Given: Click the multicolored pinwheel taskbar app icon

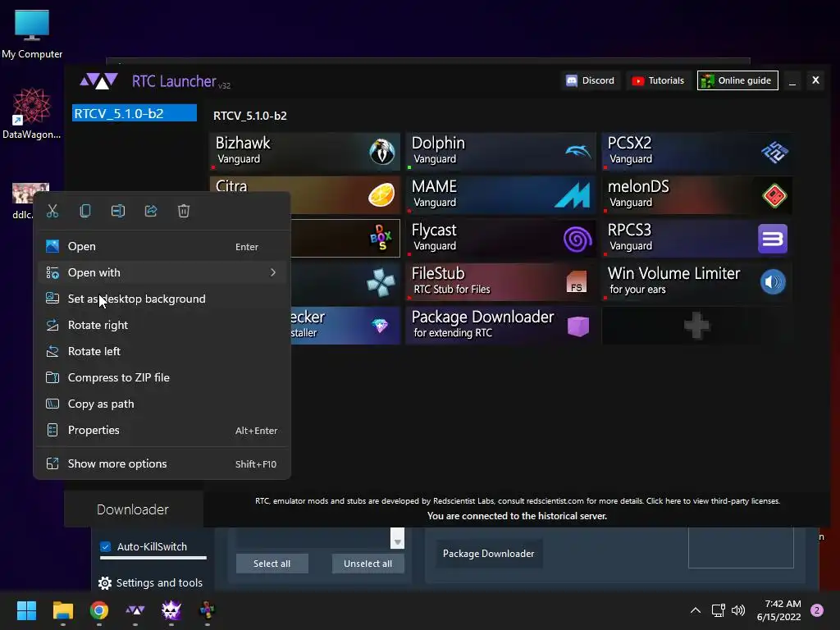Looking at the screenshot, I should coord(208,610).
